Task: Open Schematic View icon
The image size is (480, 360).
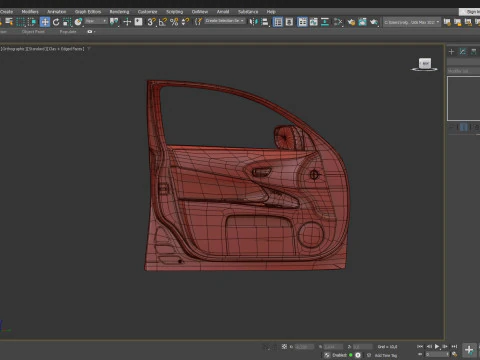Action: click(x=325, y=22)
